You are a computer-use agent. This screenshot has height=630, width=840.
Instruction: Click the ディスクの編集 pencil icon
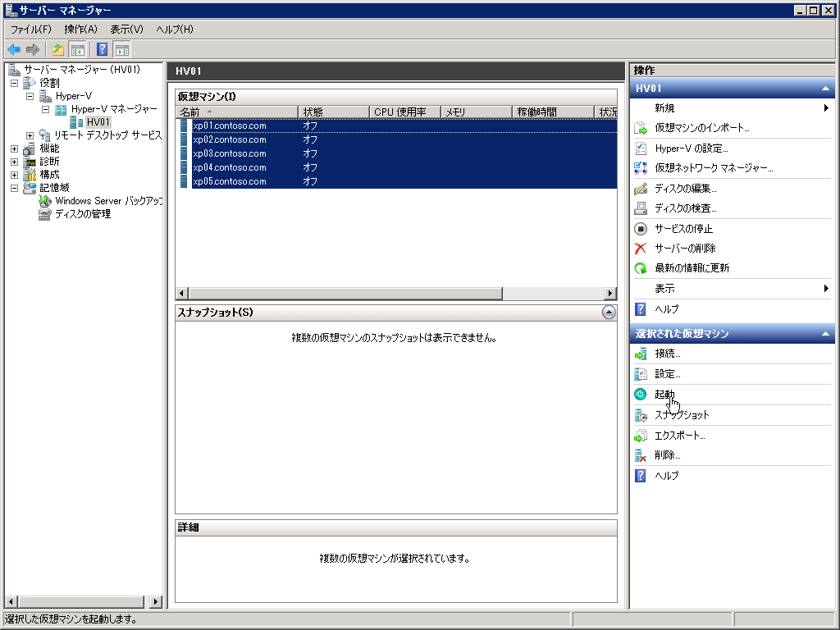pos(641,189)
